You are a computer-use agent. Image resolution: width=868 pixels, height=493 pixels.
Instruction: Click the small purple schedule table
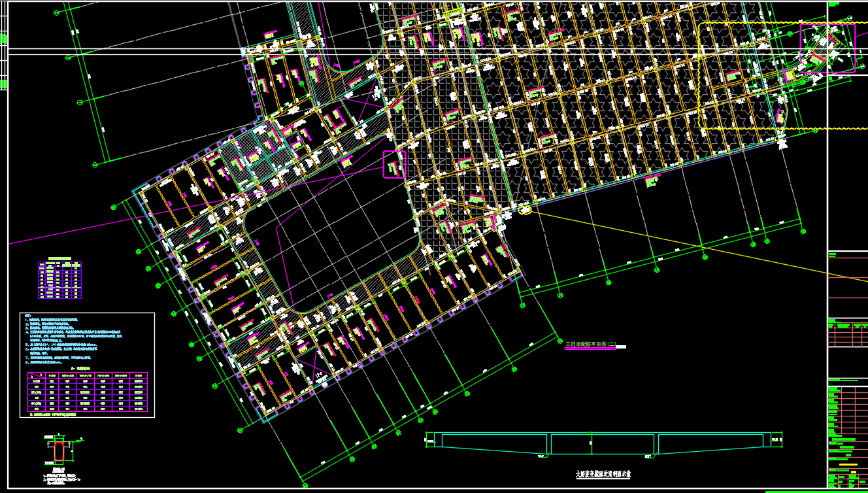(59, 280)
